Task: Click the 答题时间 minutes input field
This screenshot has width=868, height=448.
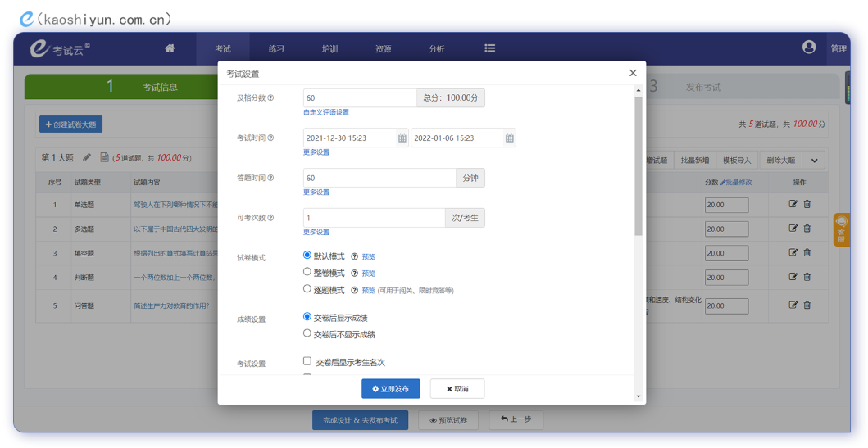Action: click(379, 178)
